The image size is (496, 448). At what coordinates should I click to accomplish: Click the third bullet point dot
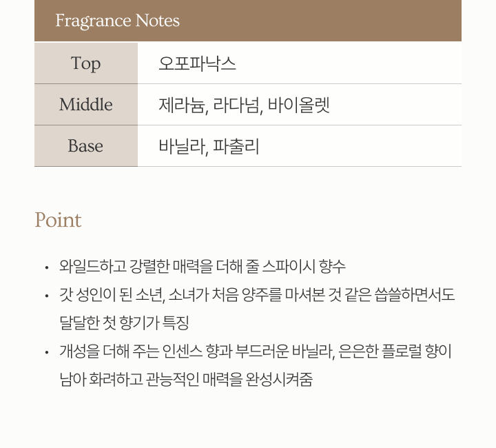(45, 352)
